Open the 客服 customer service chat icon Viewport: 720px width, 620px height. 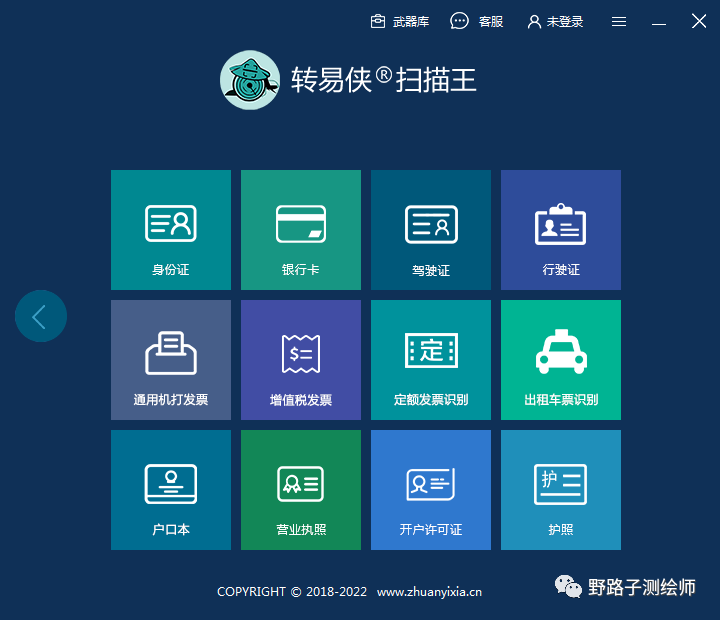click(x=459, y=21)
